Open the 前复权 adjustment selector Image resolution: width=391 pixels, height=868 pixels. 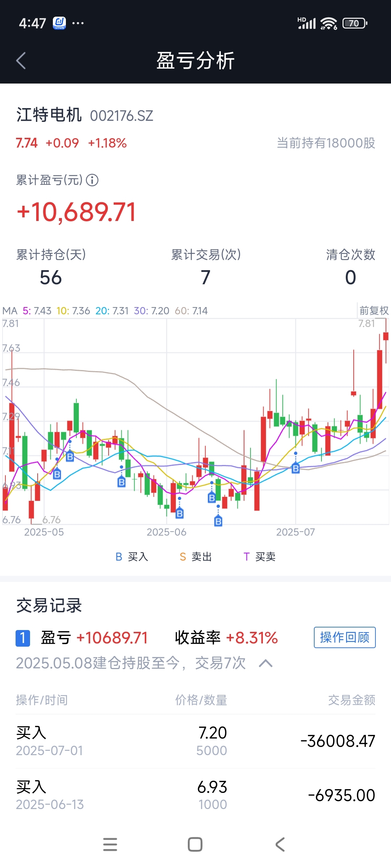tap(374, 311)
